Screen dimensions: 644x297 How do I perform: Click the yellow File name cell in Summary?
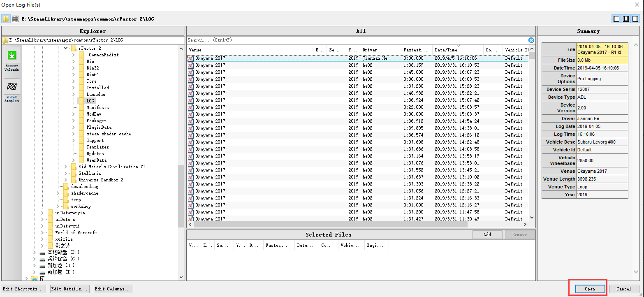pyautogui.click(x=602, y=49)
